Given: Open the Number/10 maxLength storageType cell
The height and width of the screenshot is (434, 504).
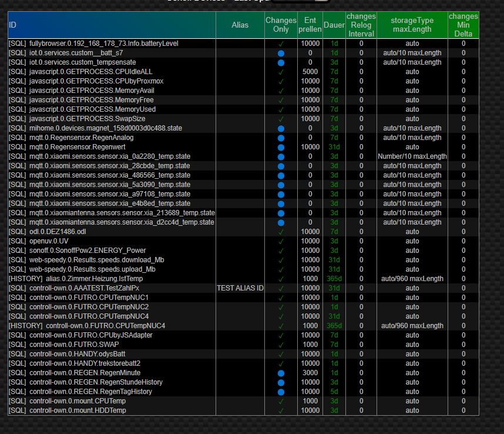Looking at the screenshot, I should [412, 156].
